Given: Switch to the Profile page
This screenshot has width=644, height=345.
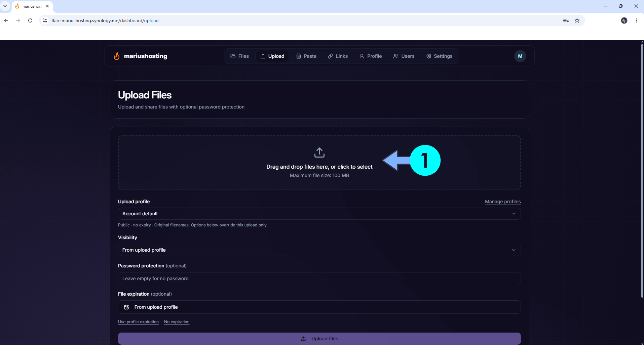Looking at the screenshot, I should (371, 56).
